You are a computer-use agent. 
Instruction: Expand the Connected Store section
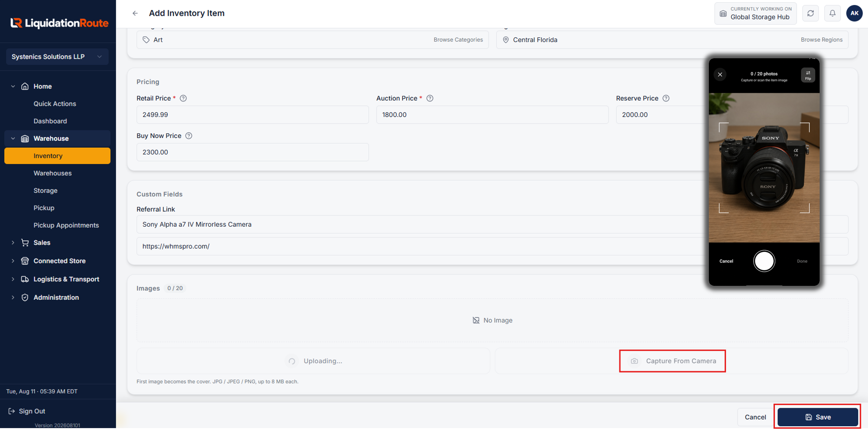click(13, 261)
